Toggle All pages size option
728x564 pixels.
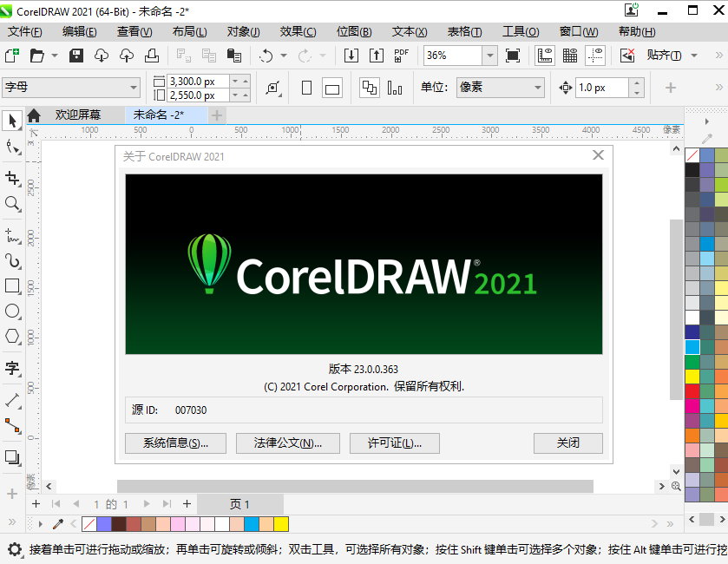tap(370, 88)
